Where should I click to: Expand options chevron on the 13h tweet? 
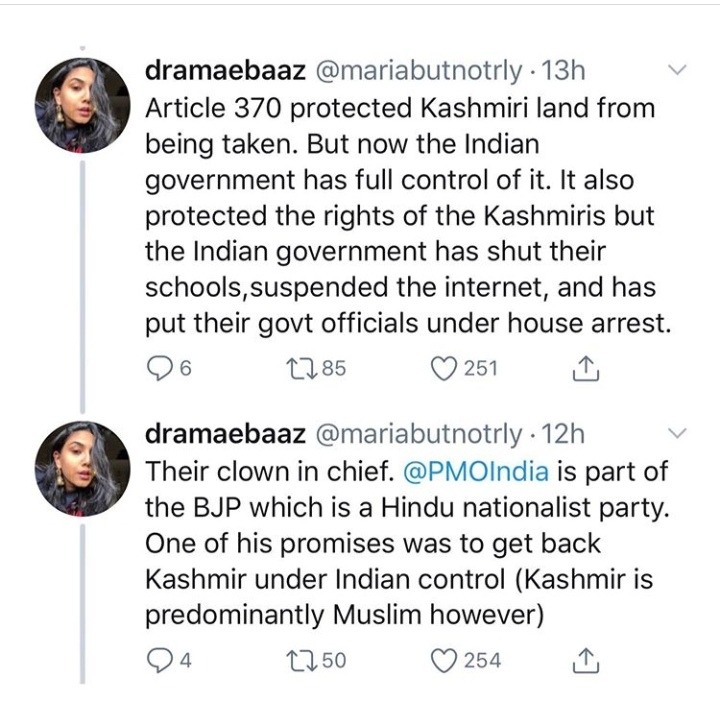click(x=677, y=70)
